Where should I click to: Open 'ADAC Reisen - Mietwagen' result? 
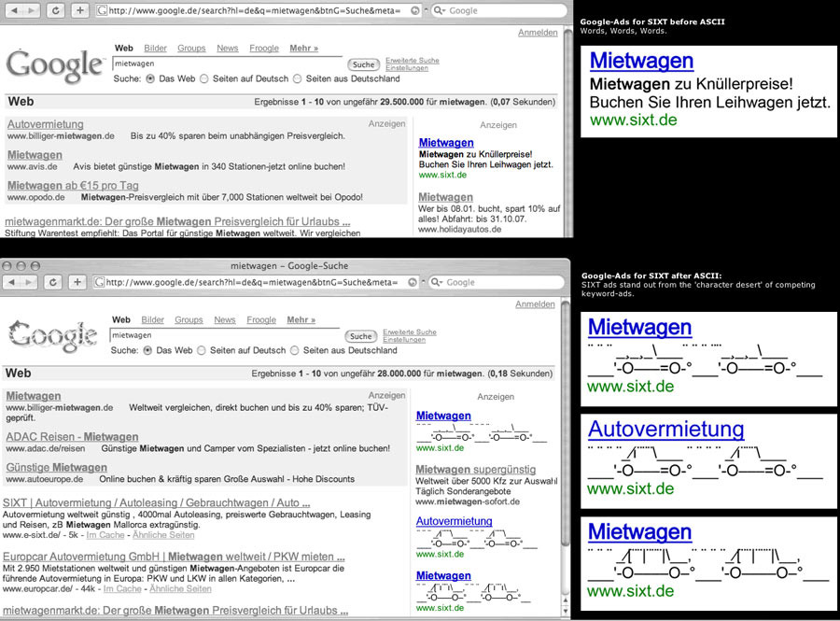[x=72, y=437]
